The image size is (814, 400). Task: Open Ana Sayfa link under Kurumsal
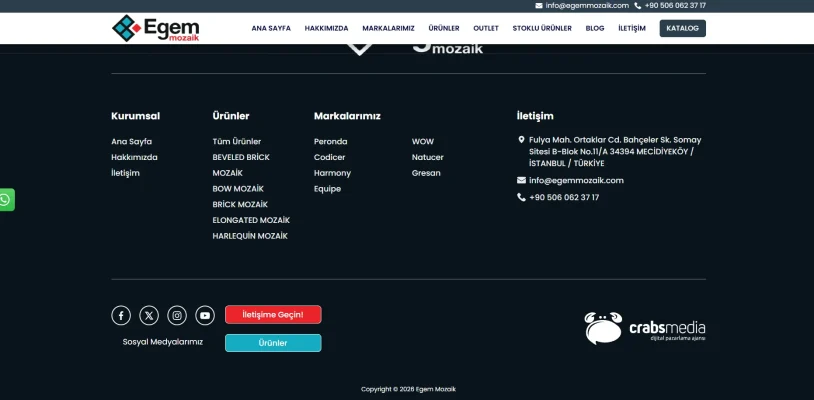131,142
